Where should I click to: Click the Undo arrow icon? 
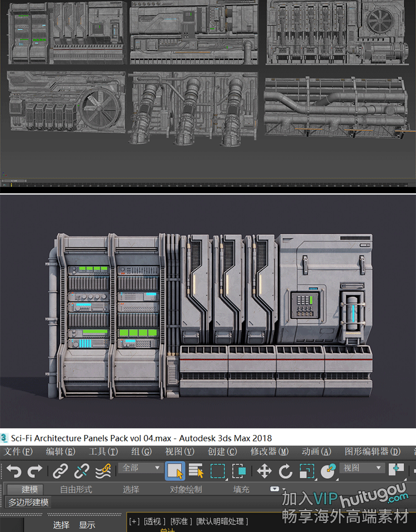(x=14, y=471)
